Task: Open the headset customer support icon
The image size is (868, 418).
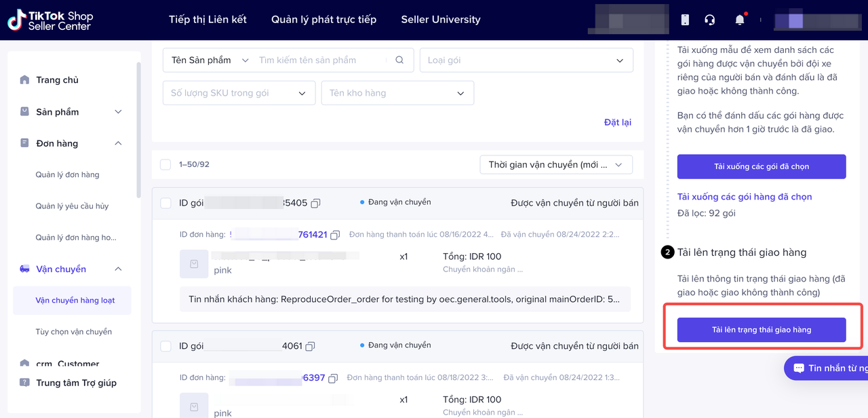Action: (x=710, y=20)
